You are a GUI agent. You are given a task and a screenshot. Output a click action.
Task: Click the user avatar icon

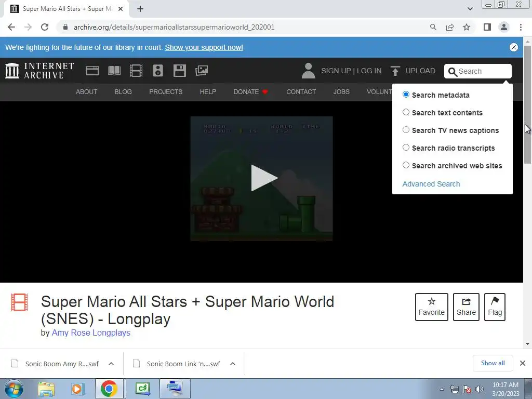tap(308, 71)
